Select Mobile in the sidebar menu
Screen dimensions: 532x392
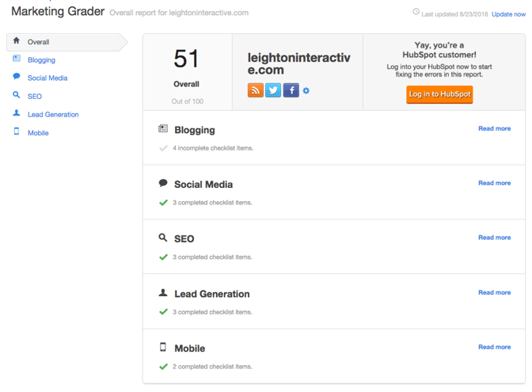pos(38,133)
